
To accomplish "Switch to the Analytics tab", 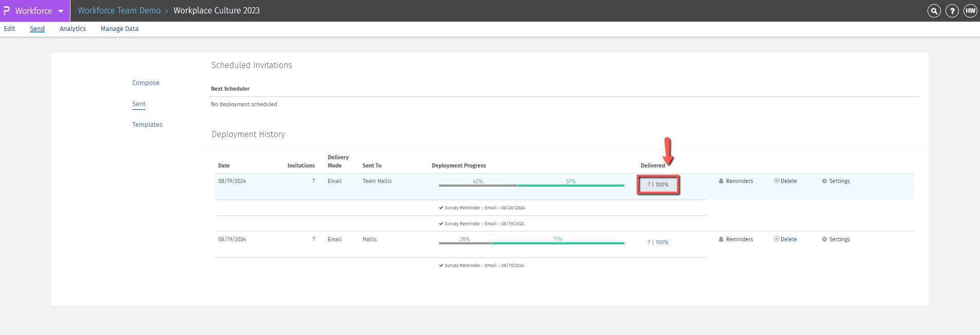I will click(x=73, y=29).
